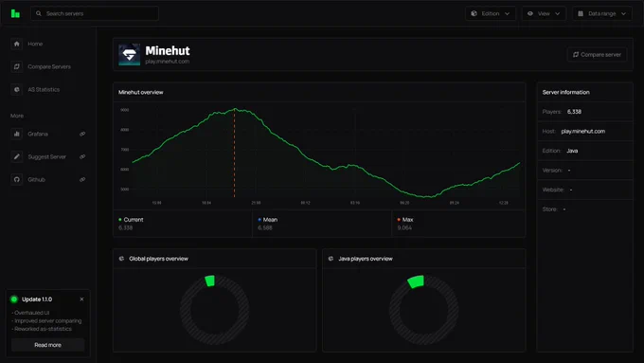Click the play.minehut.com host value in Server information

pos(582,131)
